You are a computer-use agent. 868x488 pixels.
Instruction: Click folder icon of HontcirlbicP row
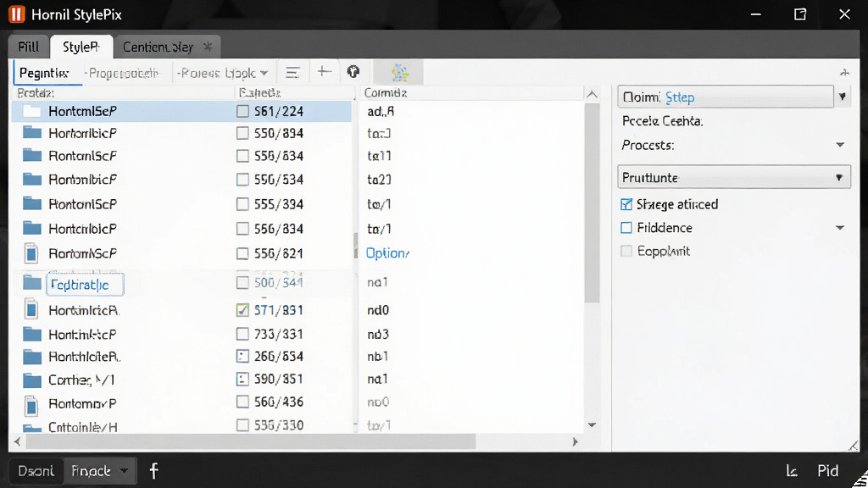pyautogui.click(x=31, y=228)
